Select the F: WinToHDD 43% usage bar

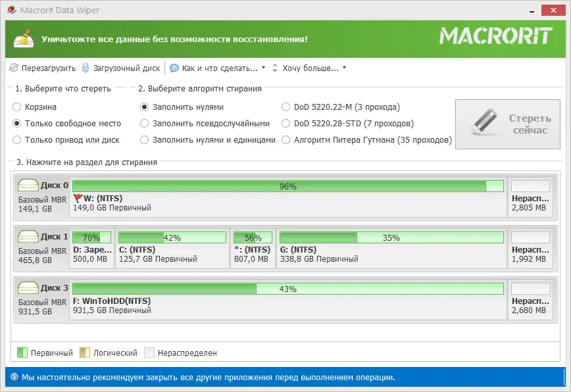[x=287, y=289]
